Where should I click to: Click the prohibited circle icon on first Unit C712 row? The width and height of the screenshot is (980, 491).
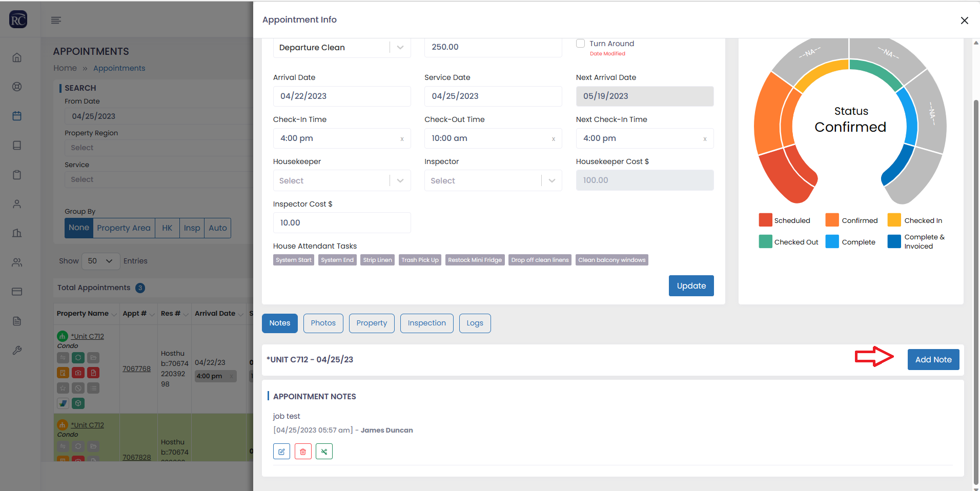click(x=78, y=388)
